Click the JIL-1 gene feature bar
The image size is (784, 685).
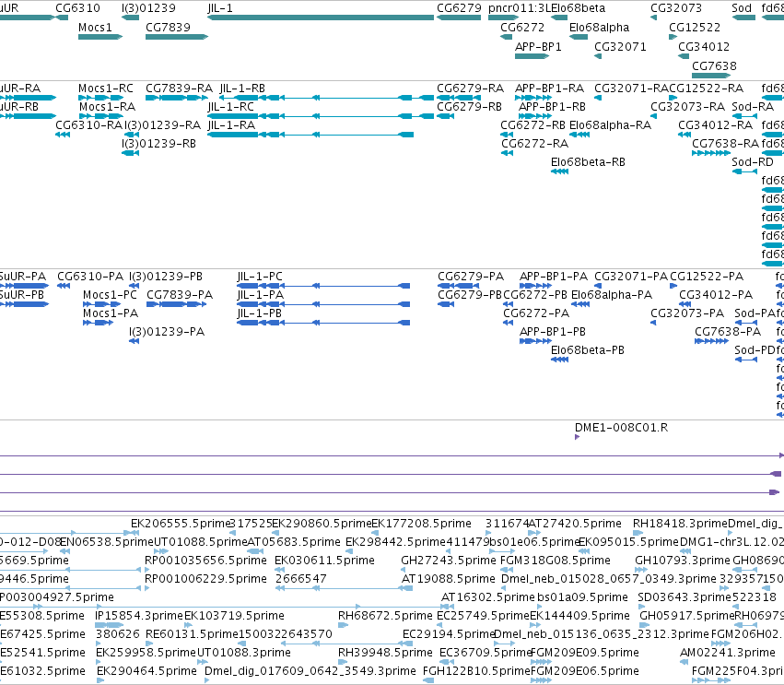pyautogui.click(x=321, y=18)
